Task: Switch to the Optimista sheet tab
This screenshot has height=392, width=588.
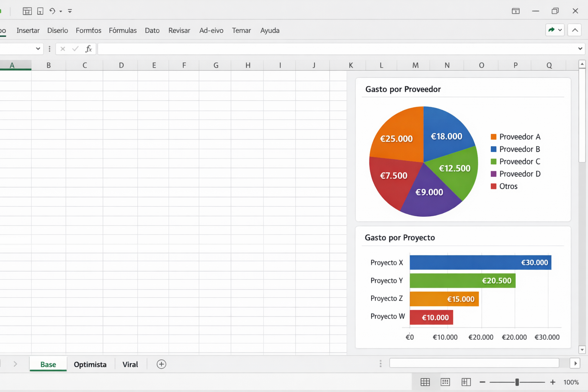Action: tap(90, 364)
